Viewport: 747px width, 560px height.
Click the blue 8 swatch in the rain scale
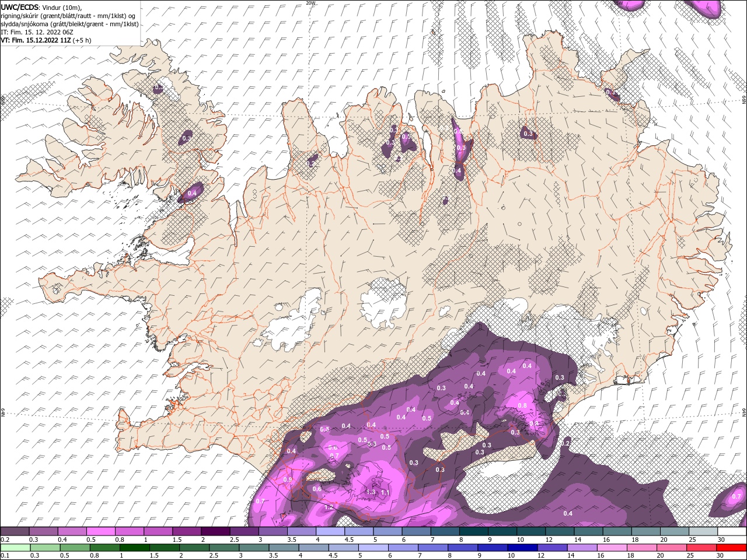(x=463, y=548)
